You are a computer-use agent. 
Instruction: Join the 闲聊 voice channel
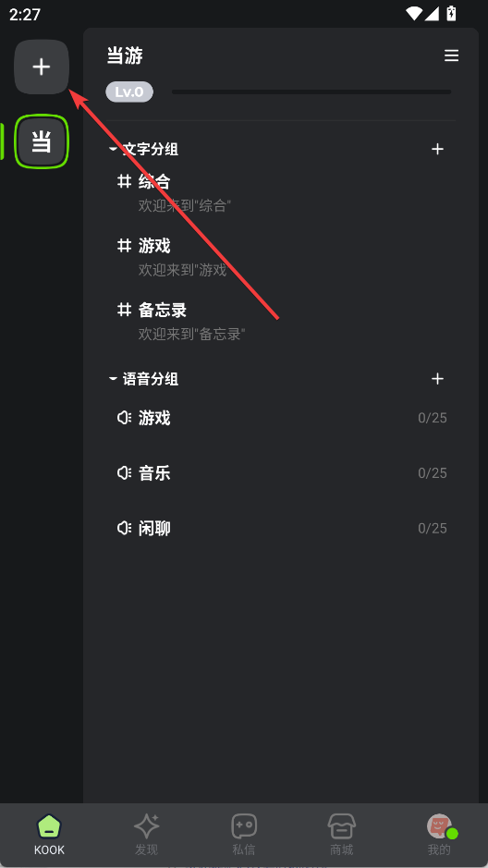pyautogui.click(x=281, y=528)
